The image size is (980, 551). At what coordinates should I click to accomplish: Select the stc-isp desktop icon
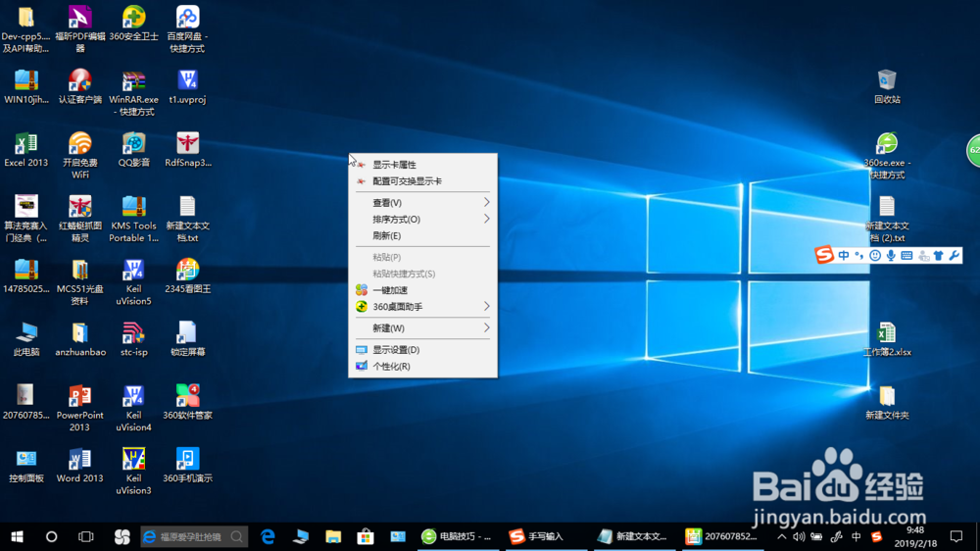click(133, 339)
